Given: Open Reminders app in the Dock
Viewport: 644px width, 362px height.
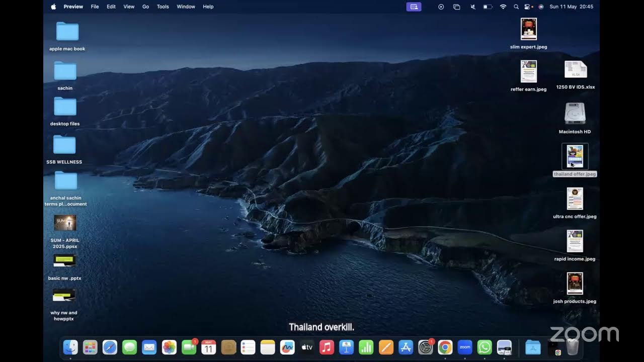Looking at the screenshot, I should coord(248,347).
